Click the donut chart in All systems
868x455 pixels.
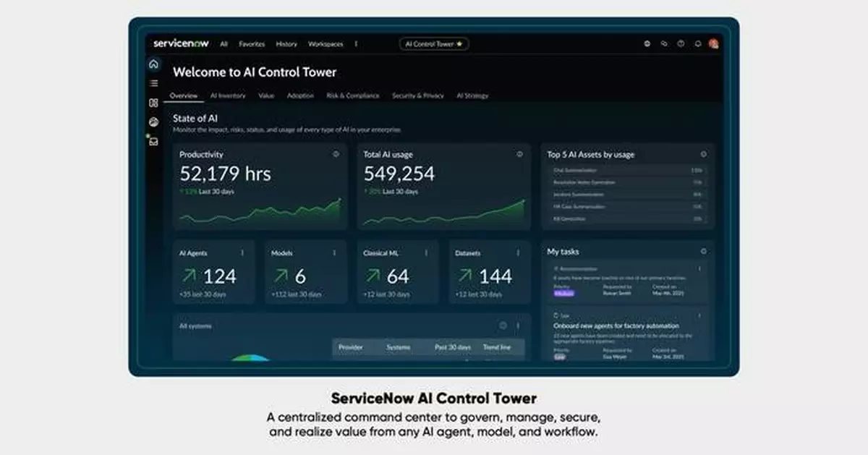(250, 358)
